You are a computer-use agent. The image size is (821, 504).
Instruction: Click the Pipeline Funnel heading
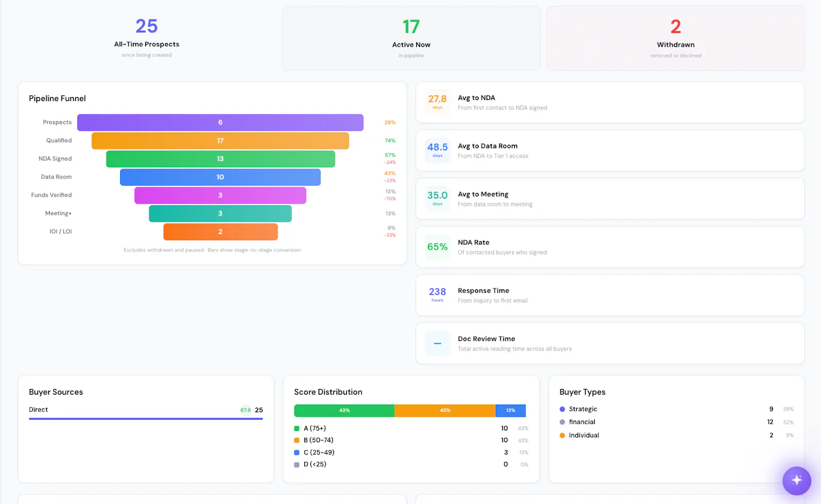pyautogui.click(x=57, y=99)
